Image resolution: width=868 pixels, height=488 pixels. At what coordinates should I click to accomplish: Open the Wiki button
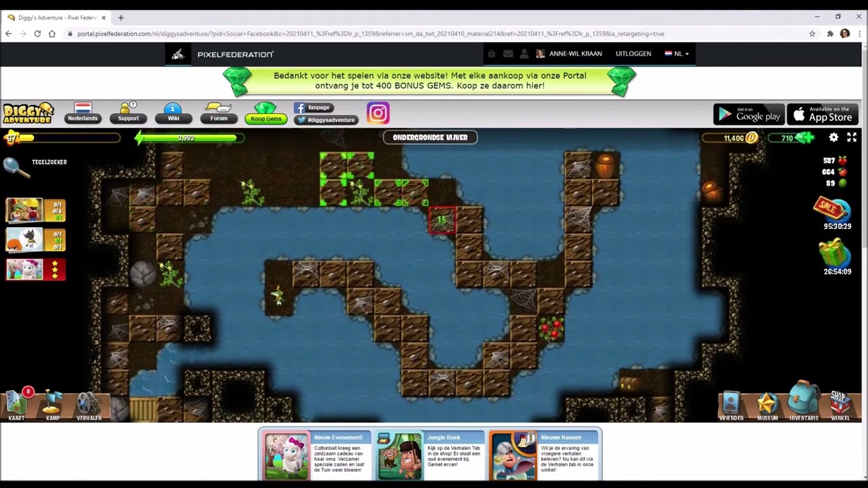(173, 113)
